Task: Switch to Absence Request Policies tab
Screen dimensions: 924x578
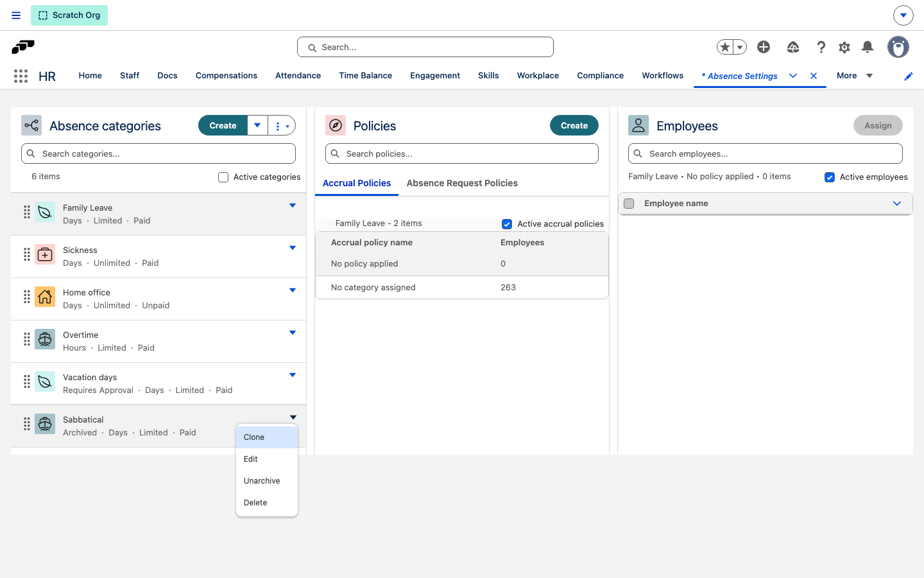Action: pos(462,183)
